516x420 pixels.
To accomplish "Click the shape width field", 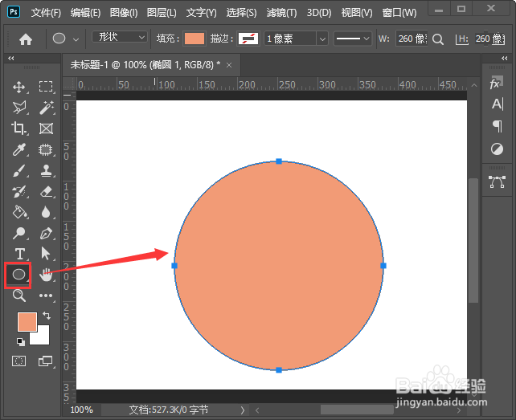I will point(412,39).
